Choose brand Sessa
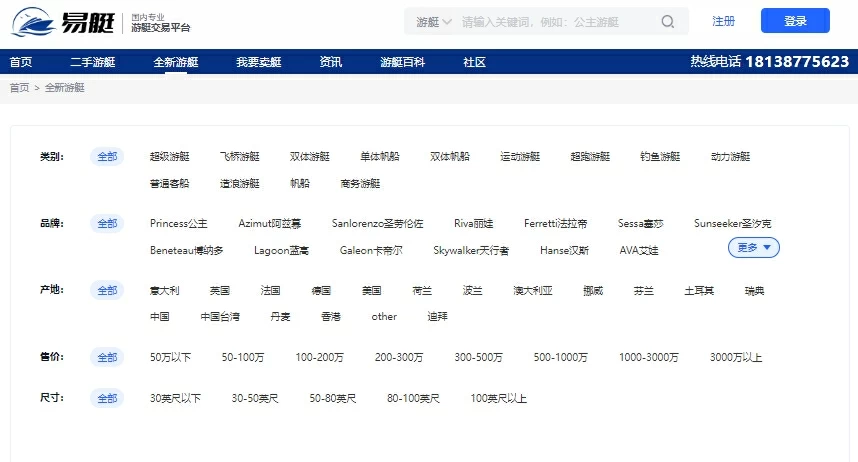Screen dimensions: 858x462 [x=640, y=223]
